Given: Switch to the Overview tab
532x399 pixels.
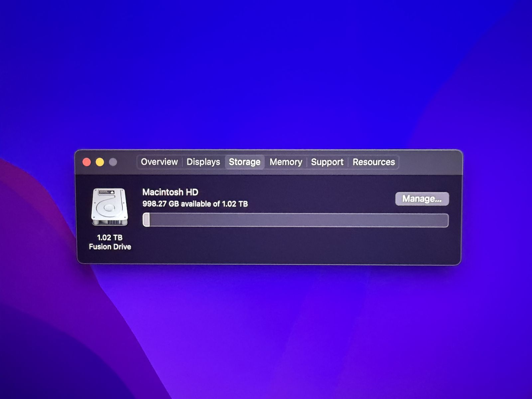Looking at the screenshot, I should 159,162.
